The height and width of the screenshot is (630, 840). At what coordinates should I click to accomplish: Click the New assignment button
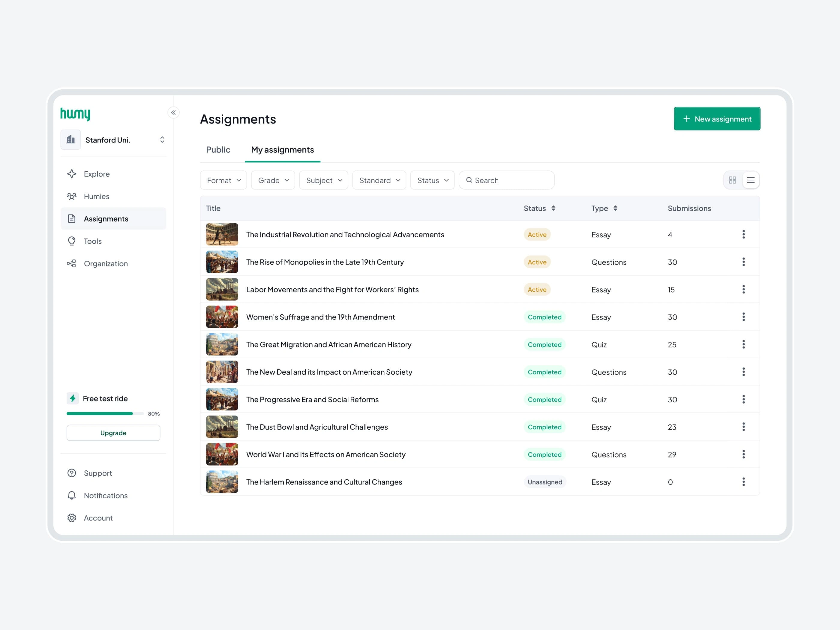717,119
